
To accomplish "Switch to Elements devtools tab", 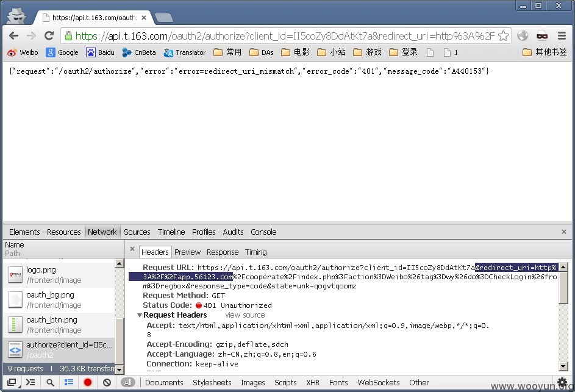I will [x=24, y=232].
